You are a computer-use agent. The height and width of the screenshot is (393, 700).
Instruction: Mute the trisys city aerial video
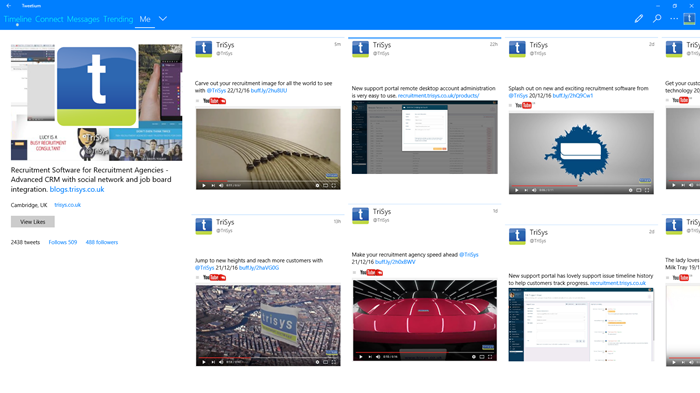point(221,362)
